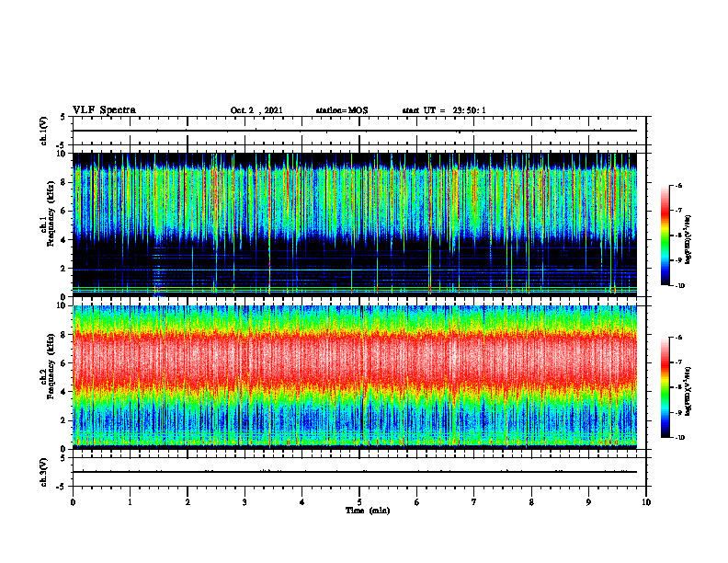Screen dimensions: 728x563
Task: Click the ch.2 spectrogram color scale bar
Action: point(665,387)
